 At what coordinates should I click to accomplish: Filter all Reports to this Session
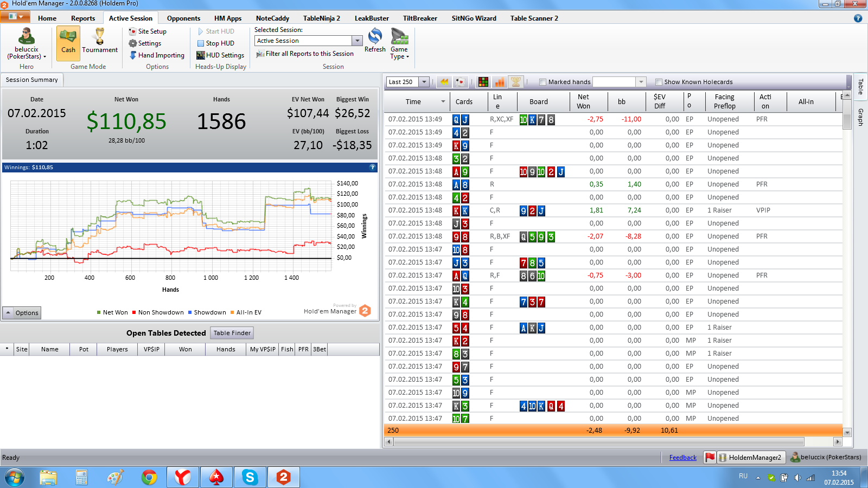[x=305, y=54]
